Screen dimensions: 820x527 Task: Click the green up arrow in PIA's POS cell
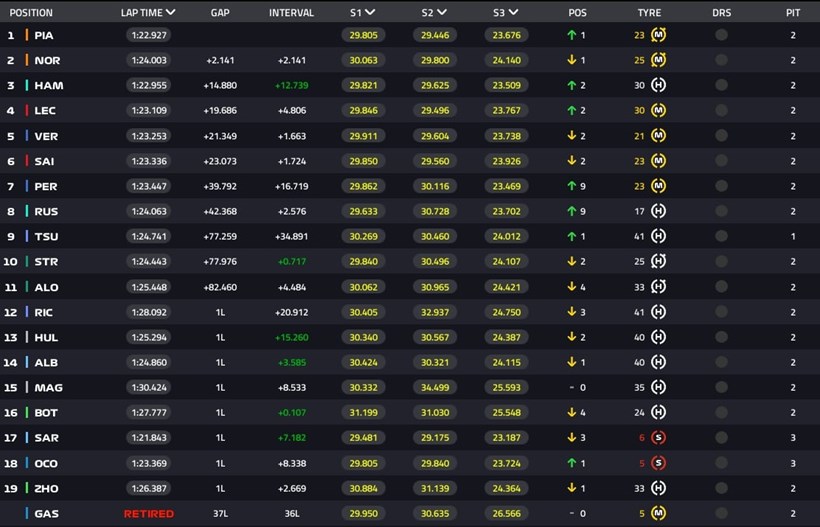[572, 35]
